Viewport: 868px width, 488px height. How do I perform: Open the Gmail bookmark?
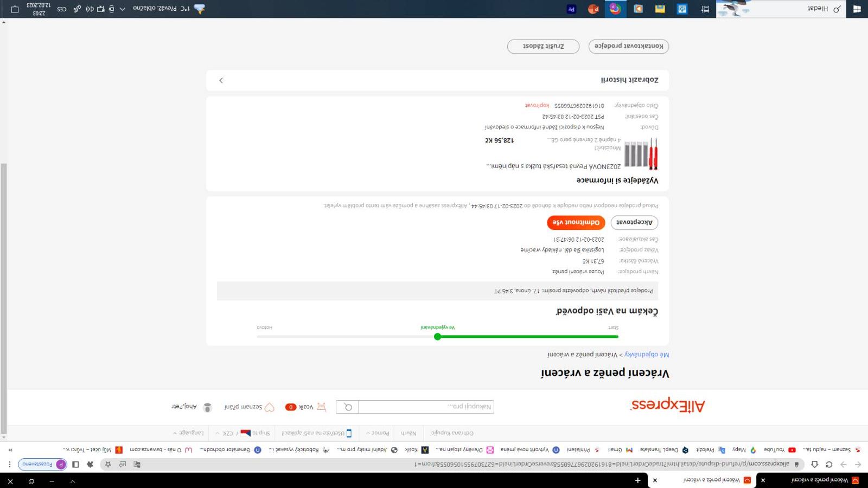pyautogui.click(x=620, y=450)
